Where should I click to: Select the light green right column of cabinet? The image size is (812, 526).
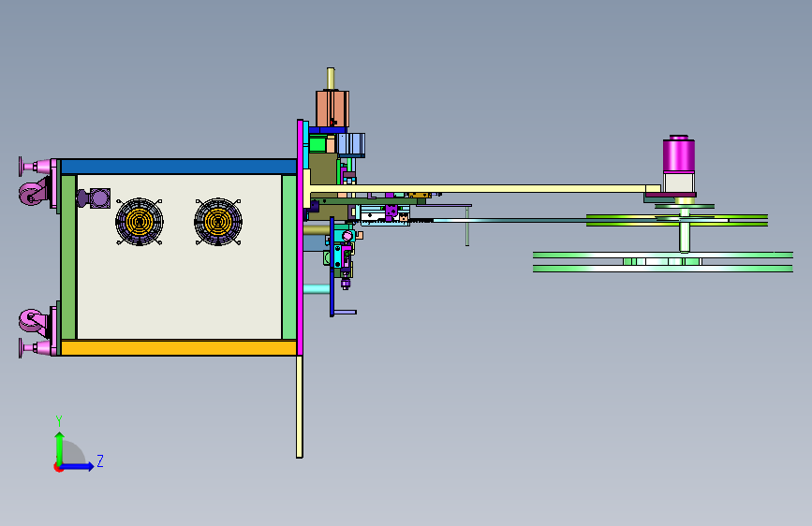tap(289, 256)
